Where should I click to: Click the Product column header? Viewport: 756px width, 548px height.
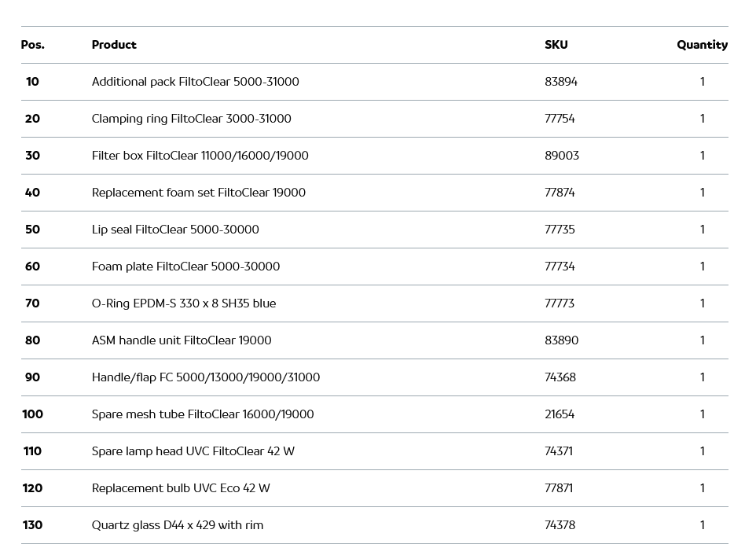[114, 45]
